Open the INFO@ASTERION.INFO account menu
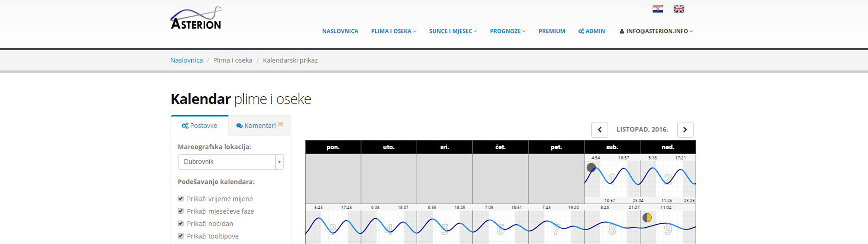The width and height of the screenshot is (868, 244). click(656, 31)
